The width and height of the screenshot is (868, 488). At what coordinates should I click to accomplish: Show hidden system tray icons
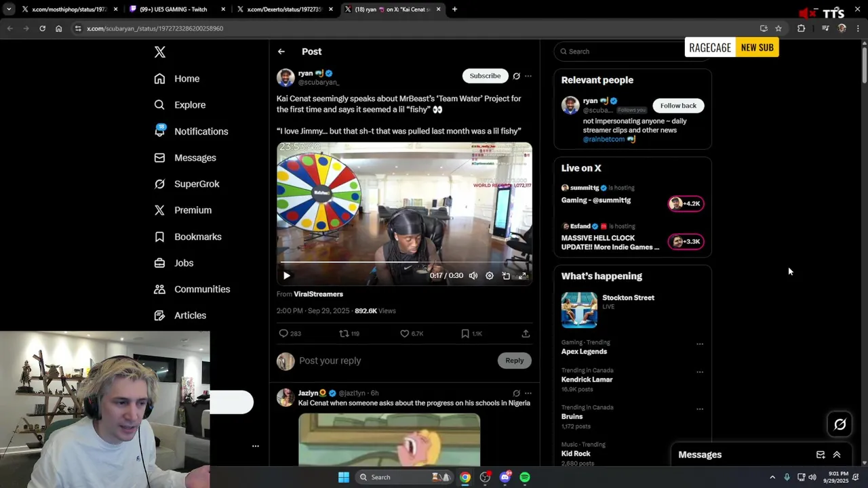pos(772,477)
